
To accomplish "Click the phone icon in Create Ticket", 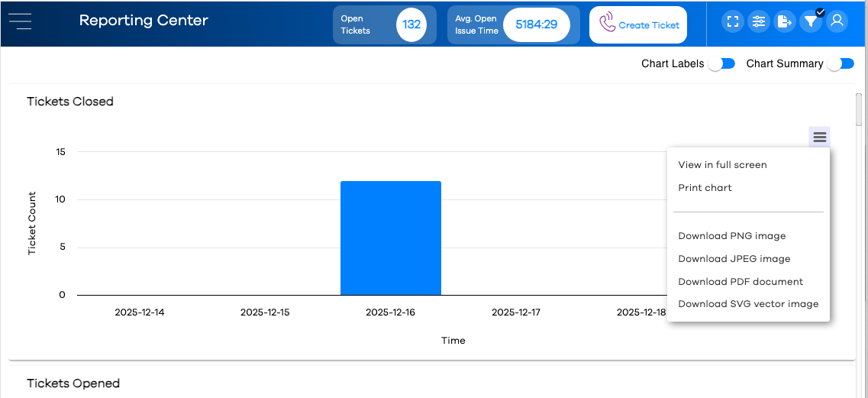I will click(x=608, y=24).
